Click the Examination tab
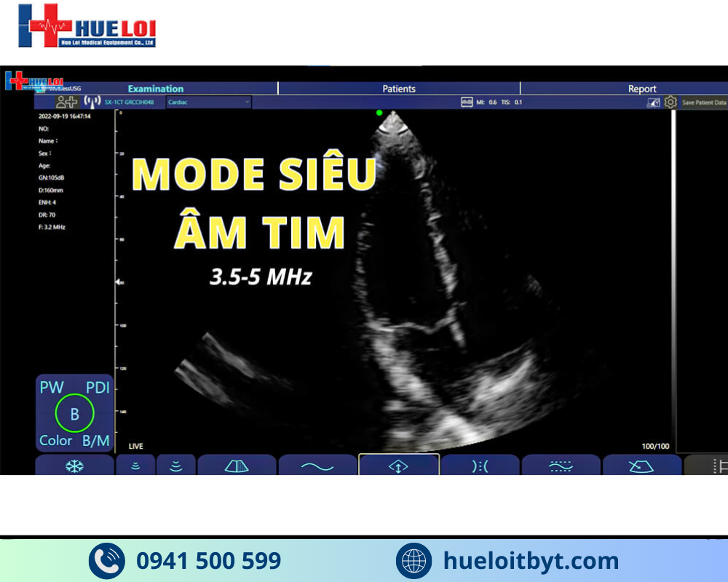 [156, 89]
